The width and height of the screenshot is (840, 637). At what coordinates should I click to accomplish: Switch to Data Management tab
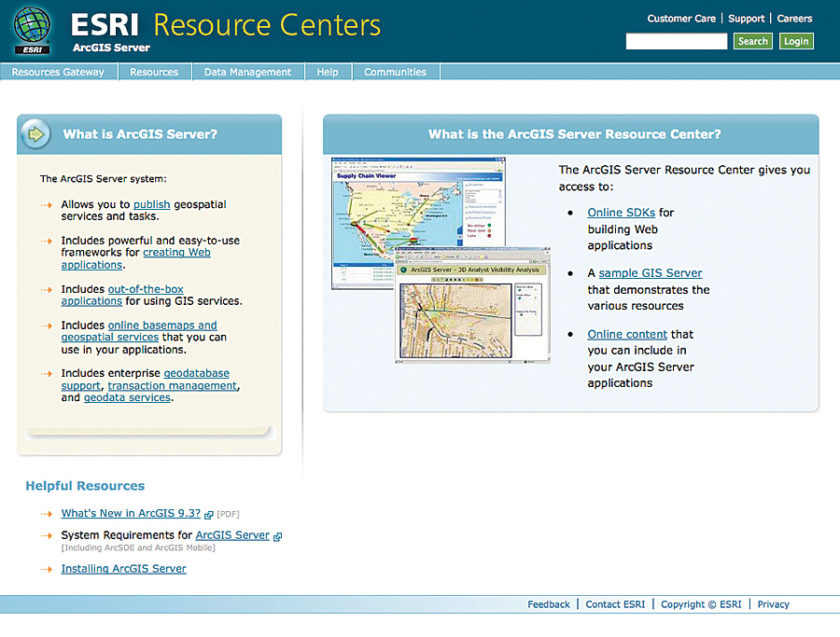click(248, 72)
